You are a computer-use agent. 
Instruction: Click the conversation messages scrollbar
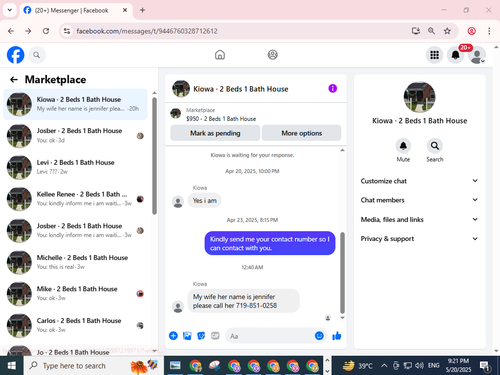pos(342,273)
